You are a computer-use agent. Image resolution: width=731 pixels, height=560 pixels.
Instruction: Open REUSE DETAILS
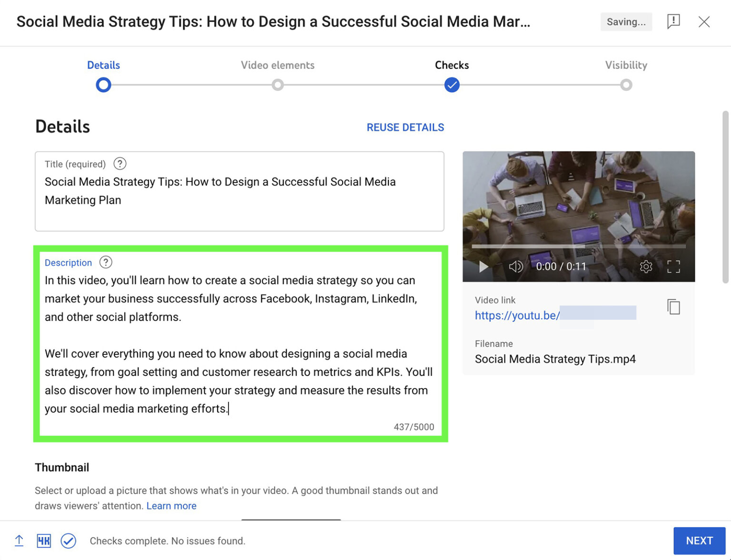tap(405, 127)
